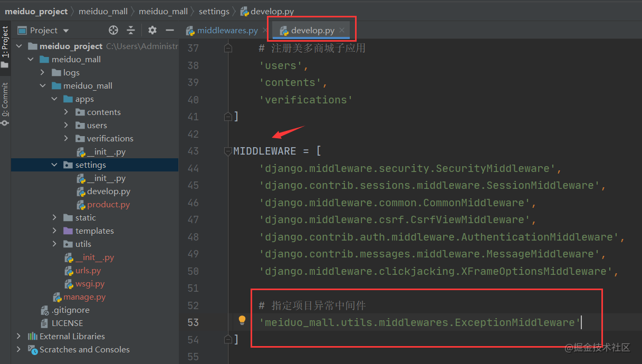The width and height of the screenshot is (642, 364).
Task: Click the locate/select opened file target icon
Action: click(x=113, y=30)
